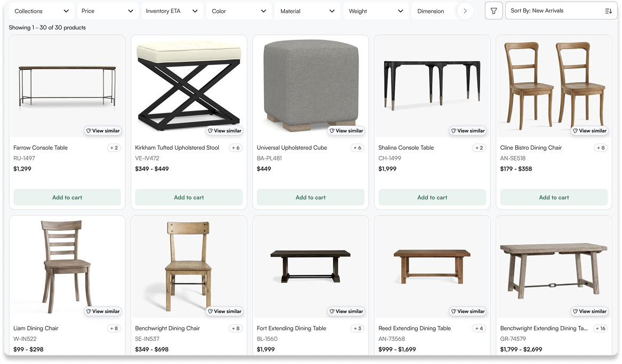Open the Color filter dropdown

[x=239, y=11]
